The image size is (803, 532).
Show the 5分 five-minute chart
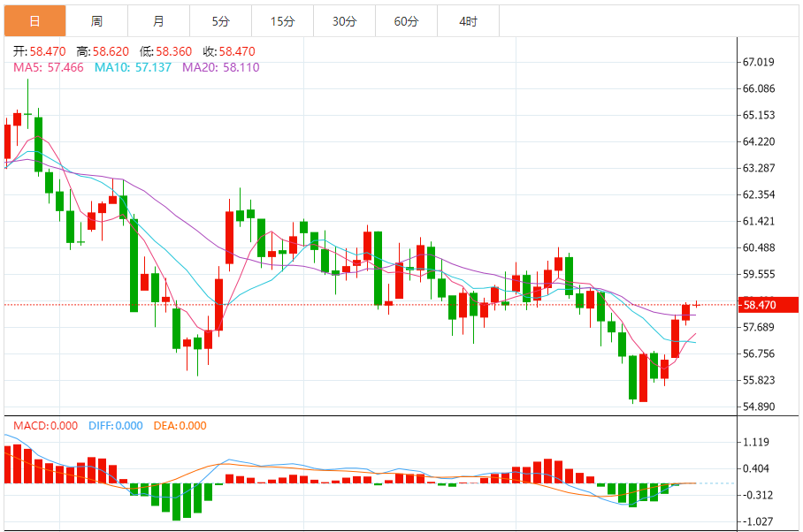(x=220, y=20)
